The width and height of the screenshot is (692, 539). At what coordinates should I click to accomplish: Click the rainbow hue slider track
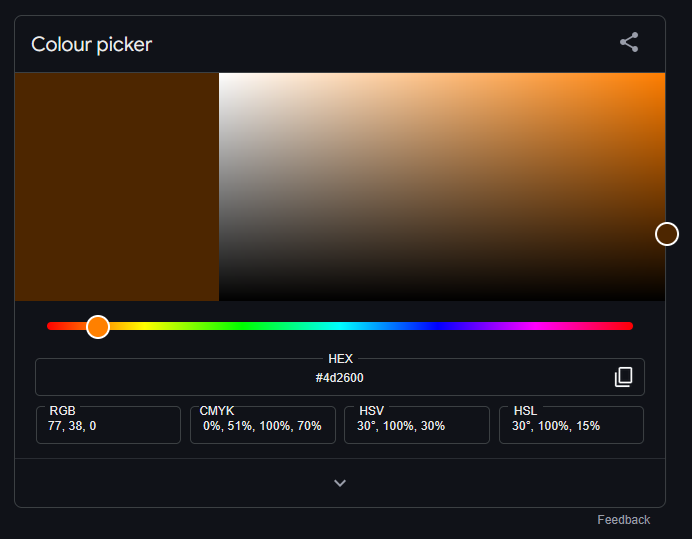point(340,326)
